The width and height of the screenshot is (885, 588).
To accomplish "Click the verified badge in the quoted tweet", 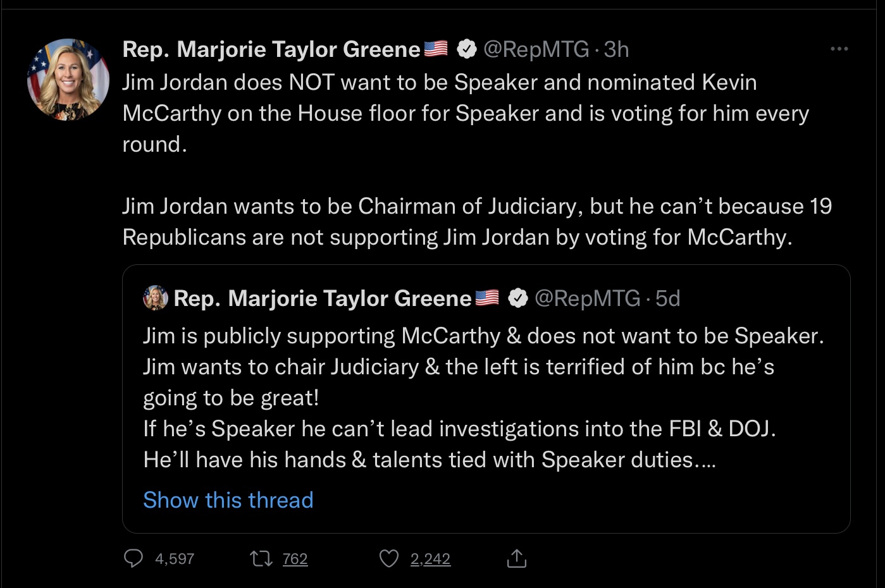I will click(x=517, y=298).
